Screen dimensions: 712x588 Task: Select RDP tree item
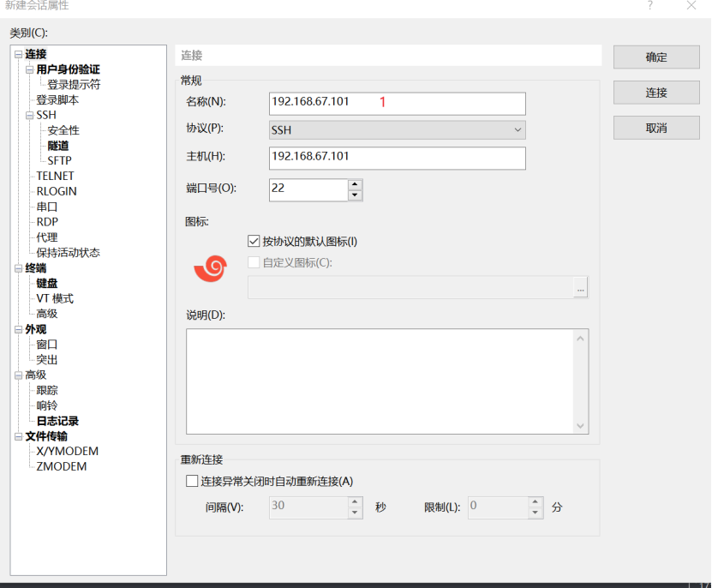(47, 222)
